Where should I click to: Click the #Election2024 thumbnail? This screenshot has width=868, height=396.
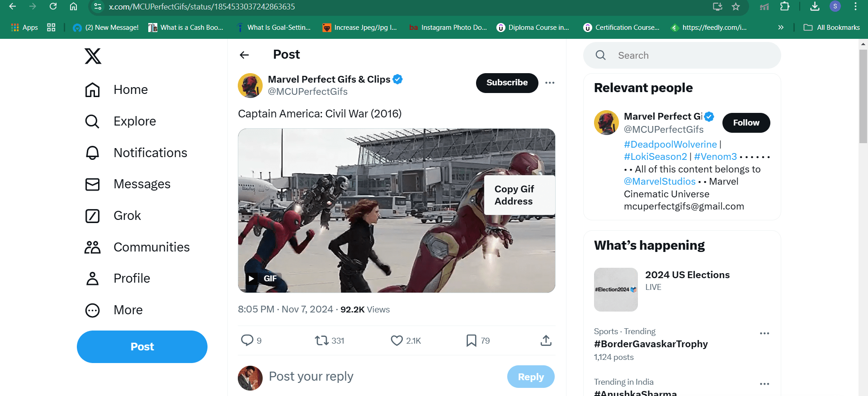(x=616, y=289)
